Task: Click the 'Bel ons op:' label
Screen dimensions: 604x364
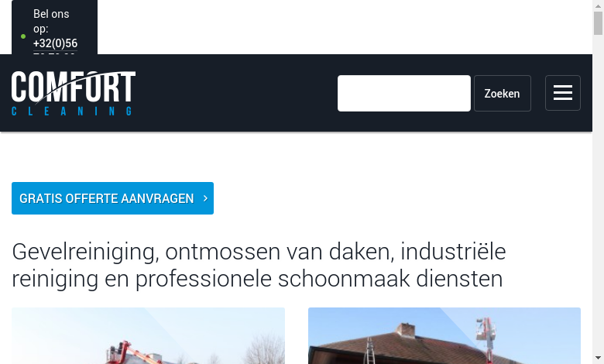Action: tap(51, 21)
